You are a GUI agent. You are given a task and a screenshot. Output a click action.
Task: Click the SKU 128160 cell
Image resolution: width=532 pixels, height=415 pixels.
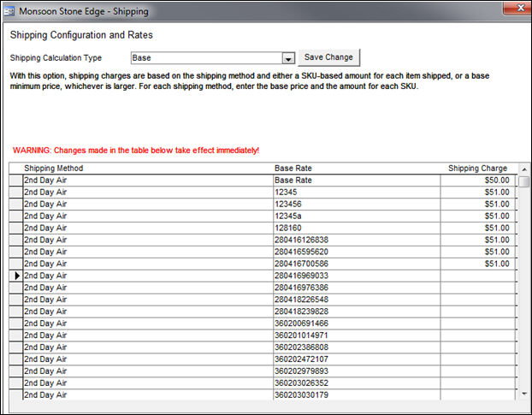coord(357,228)
